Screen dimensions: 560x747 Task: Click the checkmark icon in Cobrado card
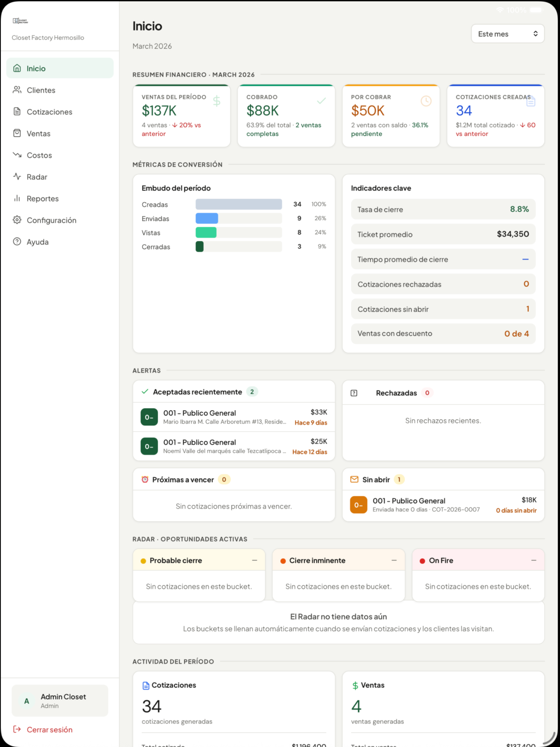pyautogui.click(x=322, y=101)
